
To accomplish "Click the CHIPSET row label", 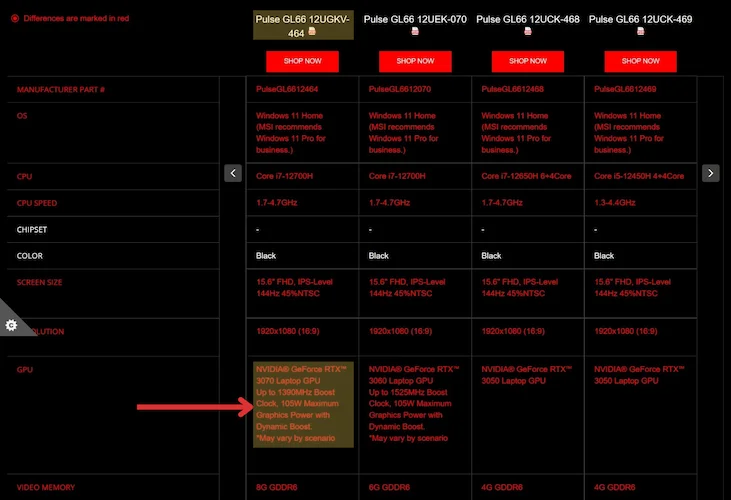I will (x=32, y=230).
